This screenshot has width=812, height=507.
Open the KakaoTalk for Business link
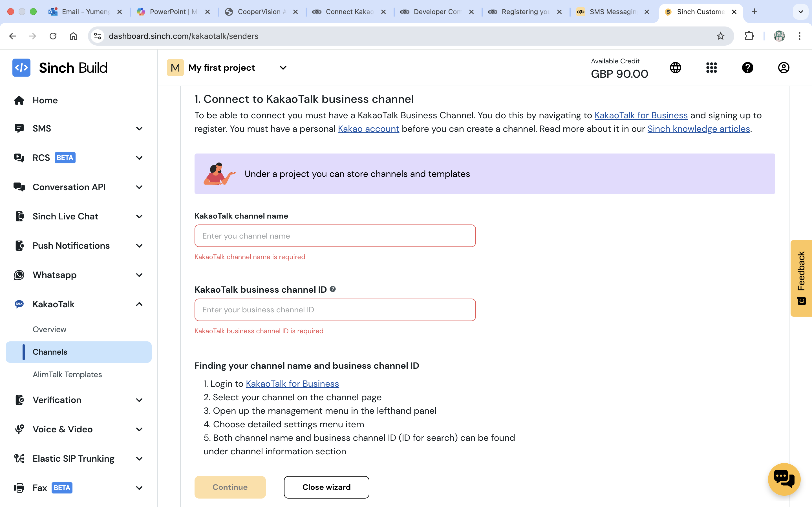tap(292, 384)
